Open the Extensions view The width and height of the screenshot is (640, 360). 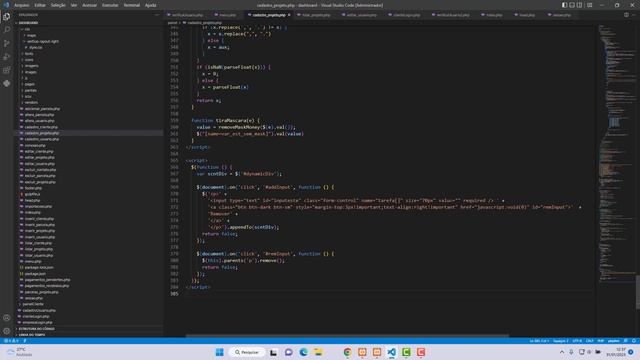coord(7,70)
